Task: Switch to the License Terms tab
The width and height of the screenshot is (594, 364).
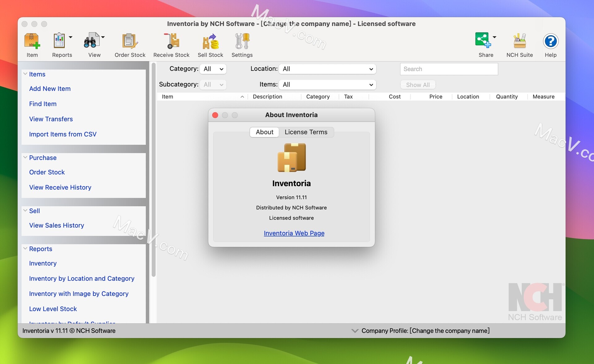Action: click(306, 132)
